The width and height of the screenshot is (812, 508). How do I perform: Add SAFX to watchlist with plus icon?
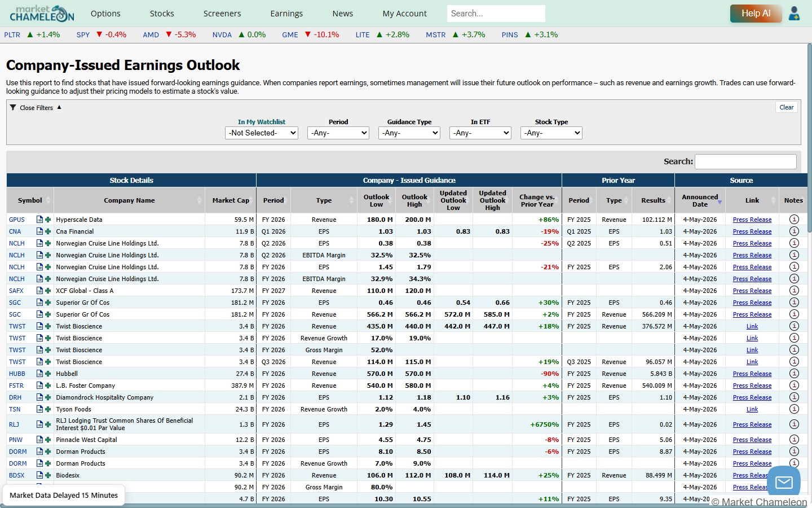tap(48, 291)
